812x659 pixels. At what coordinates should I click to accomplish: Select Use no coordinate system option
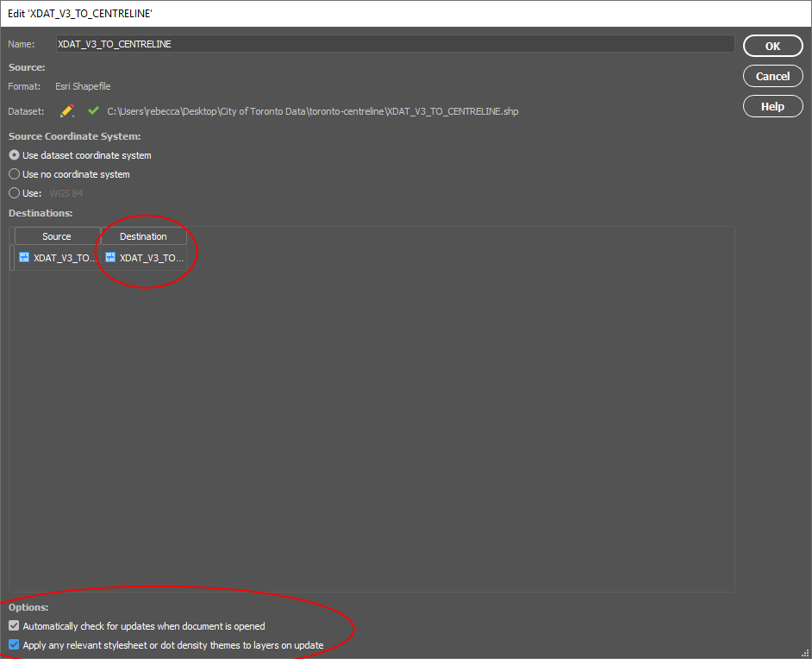pos(14,174)
